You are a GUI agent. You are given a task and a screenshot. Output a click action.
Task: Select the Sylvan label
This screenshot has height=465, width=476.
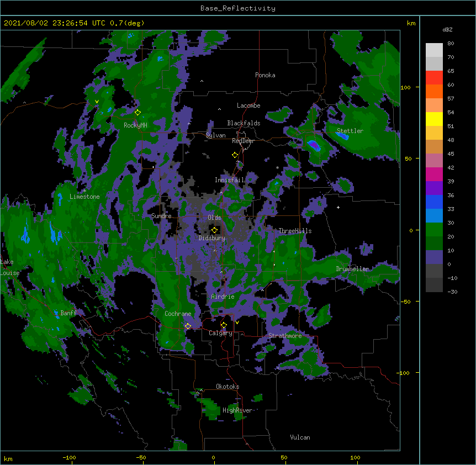[x=215, y=135]
